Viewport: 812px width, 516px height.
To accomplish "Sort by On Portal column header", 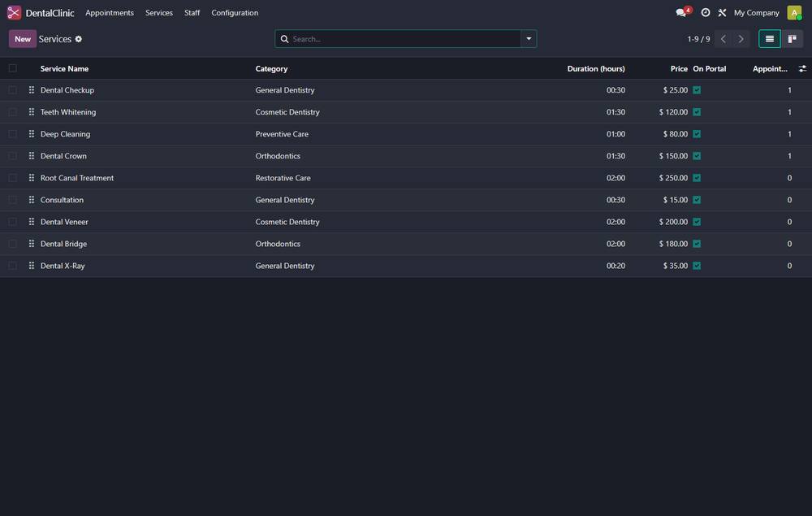I will (710, 68).
